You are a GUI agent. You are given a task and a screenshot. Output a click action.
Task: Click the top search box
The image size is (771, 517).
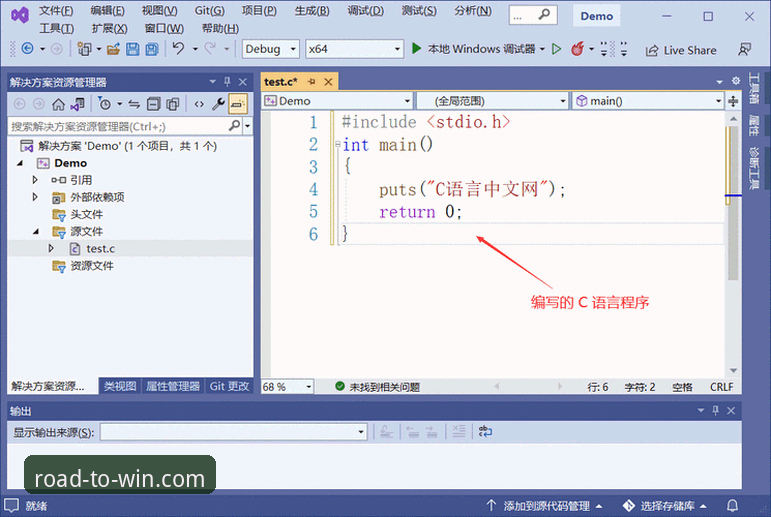pos(533,15)
